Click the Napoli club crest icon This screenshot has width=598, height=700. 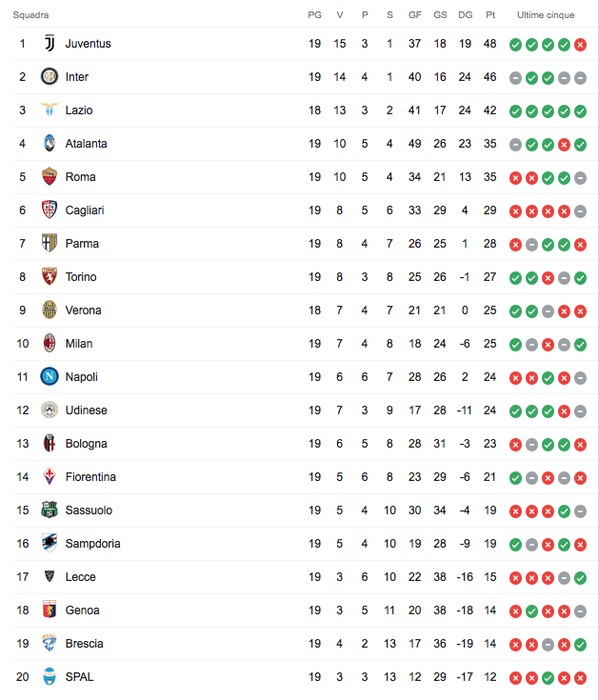50,377
